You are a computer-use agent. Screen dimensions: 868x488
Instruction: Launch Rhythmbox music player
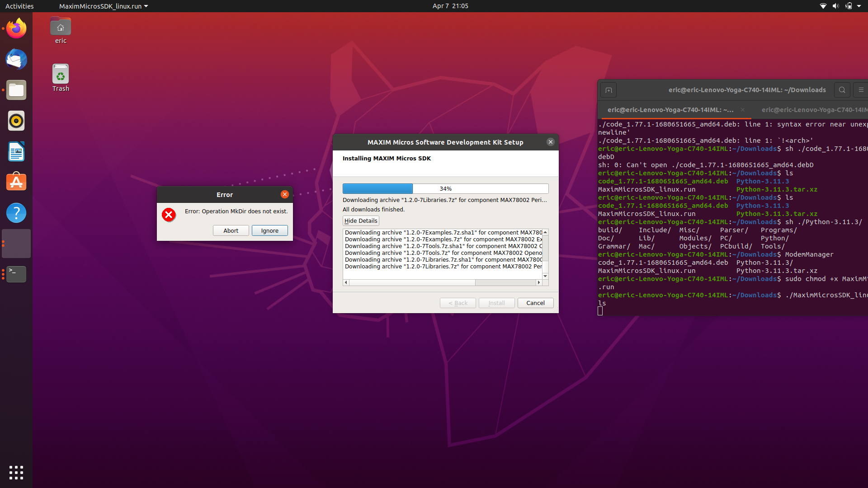click(16, 121)
